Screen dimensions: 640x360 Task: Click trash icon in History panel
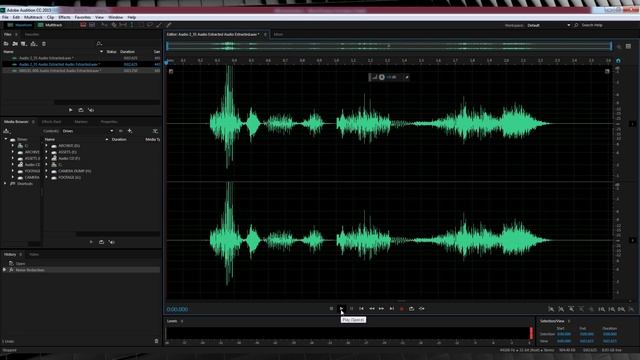[x=156, y=341]
